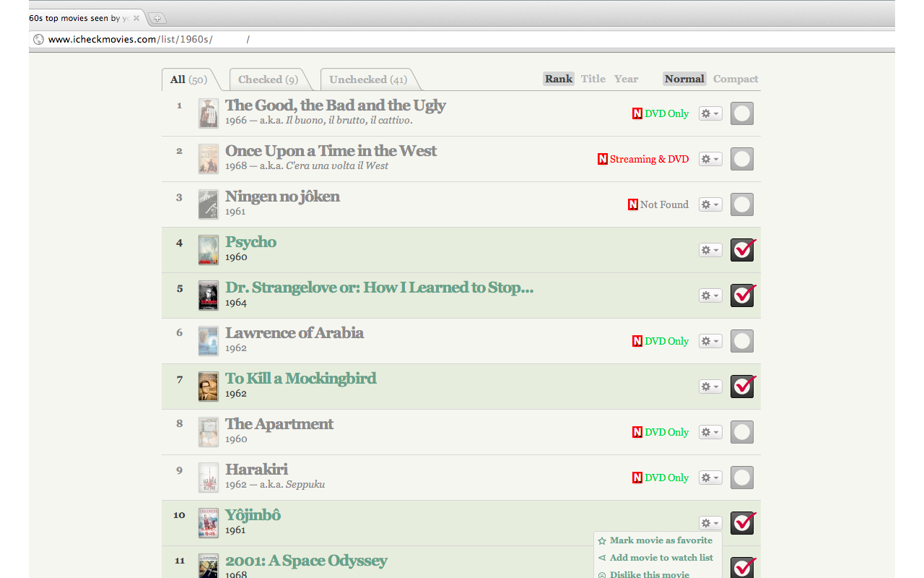
Task: Open gear options for The Apartment
Action: (710, 432)
